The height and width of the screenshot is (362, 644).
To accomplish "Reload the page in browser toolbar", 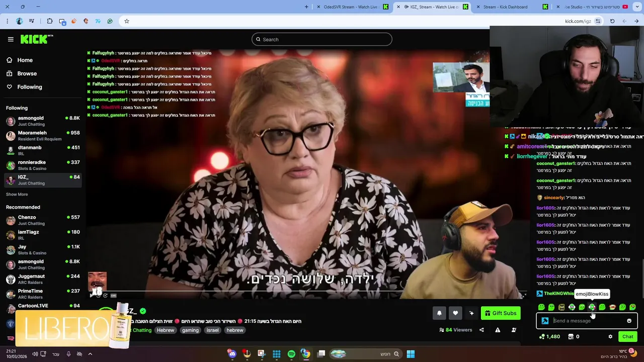I will click(x=612, y=21).
